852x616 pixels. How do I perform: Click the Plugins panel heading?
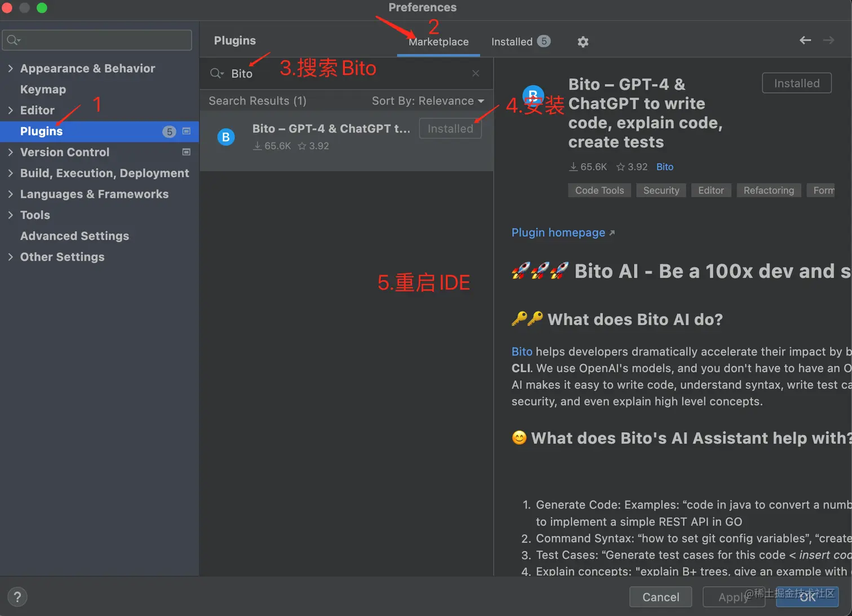click(x=235, y=41)
